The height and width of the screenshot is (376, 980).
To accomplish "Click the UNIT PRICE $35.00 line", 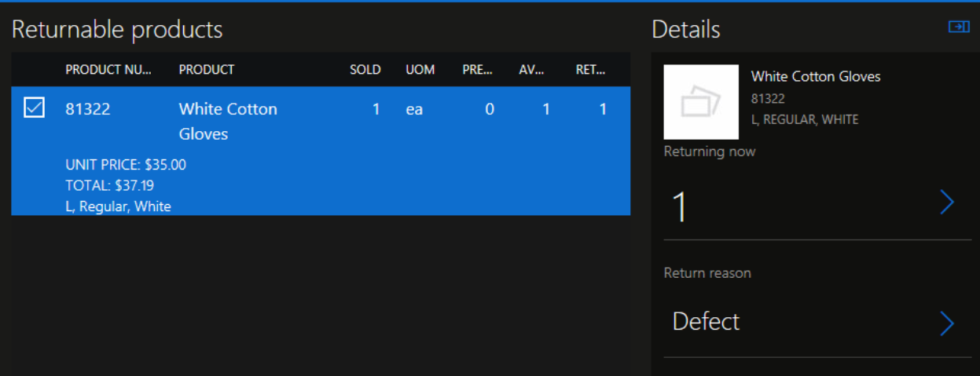I will pos(126,165).
